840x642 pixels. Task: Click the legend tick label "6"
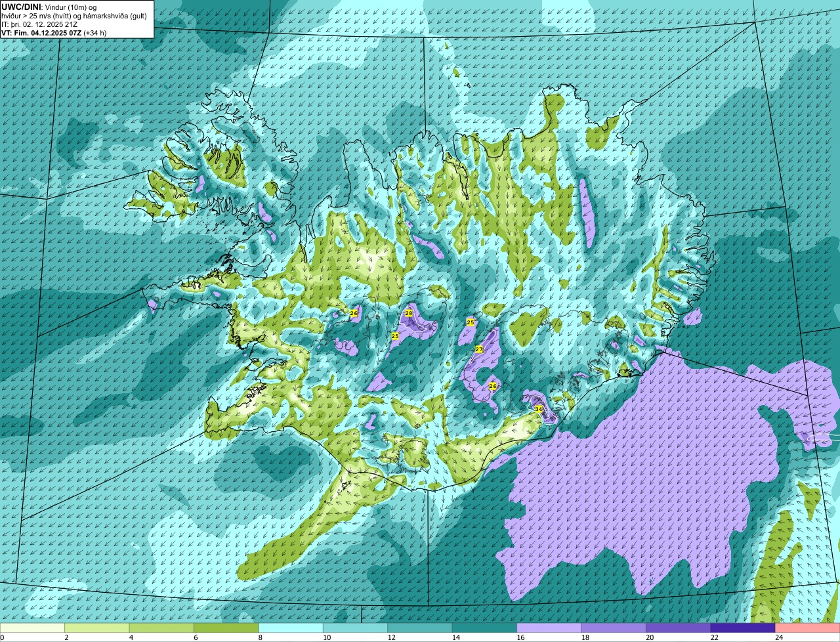[194, 637]
